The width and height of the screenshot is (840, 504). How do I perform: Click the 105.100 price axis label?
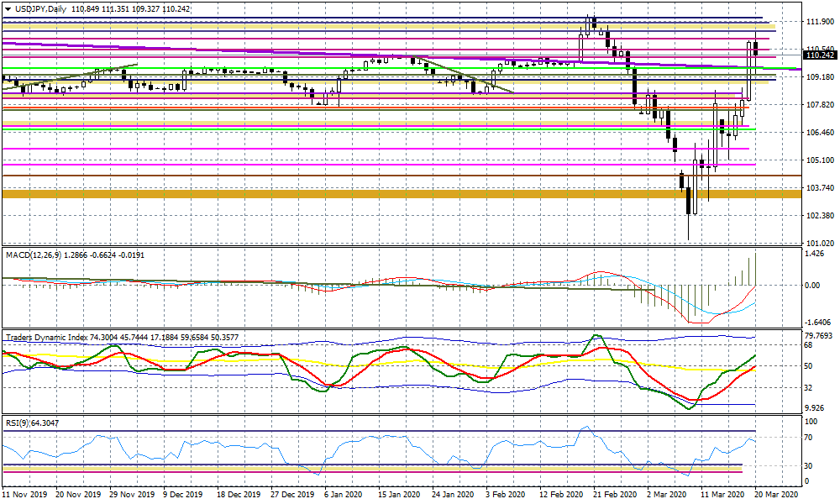[x=820, y=160]
